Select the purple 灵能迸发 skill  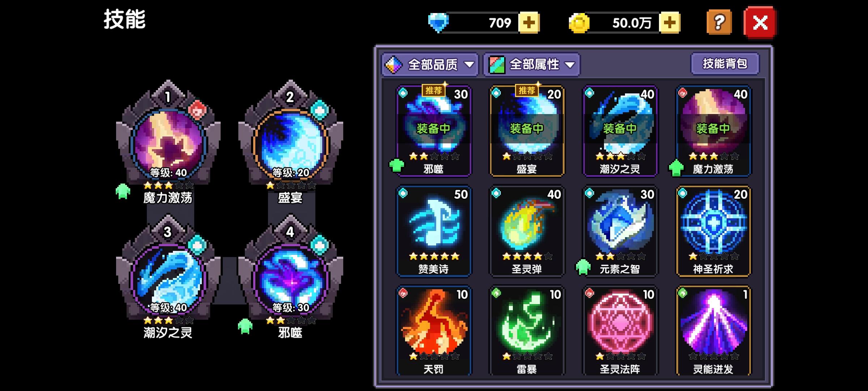click(713, 331)
